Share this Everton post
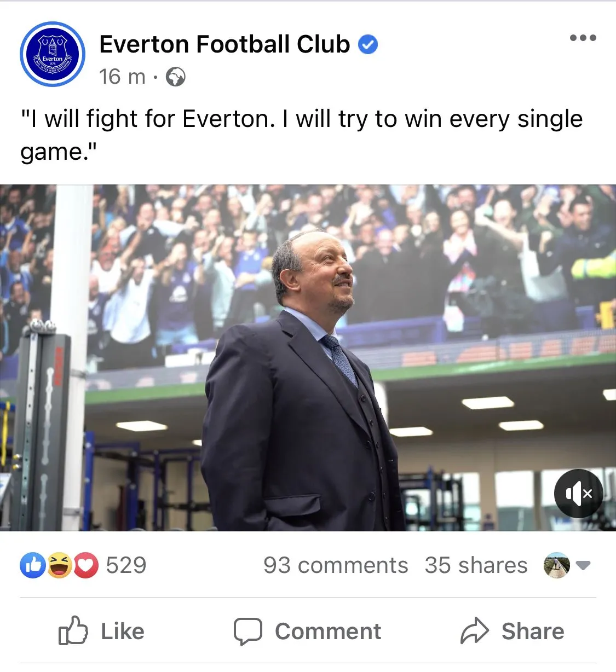Screen dimensions: 616x672 pyautogui.click(x=512, y=631)
